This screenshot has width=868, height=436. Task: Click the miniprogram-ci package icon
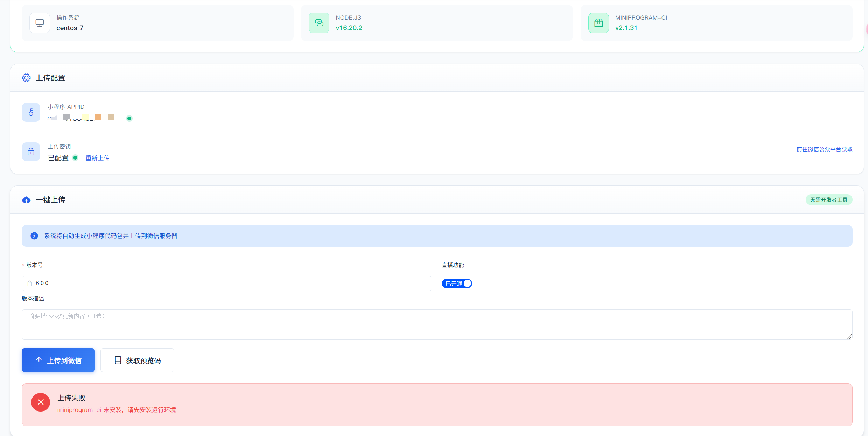coord(598,23)
